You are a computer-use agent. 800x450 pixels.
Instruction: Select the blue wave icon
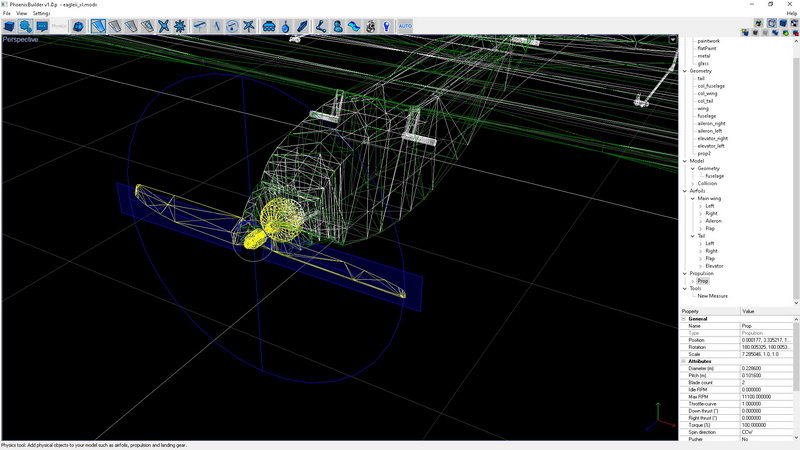(354, 25)
